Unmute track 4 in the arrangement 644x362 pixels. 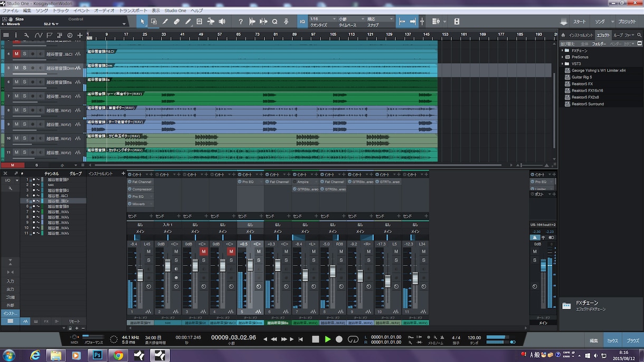tap(16, 54)
